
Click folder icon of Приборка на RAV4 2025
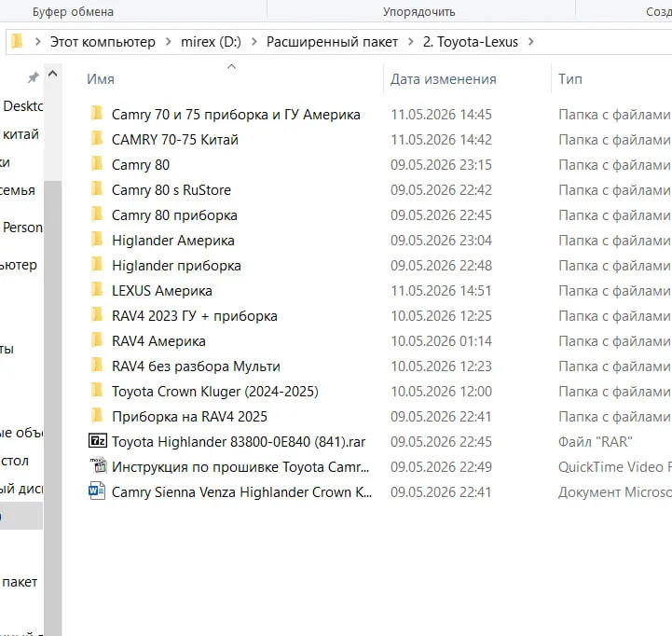[97, 416]
